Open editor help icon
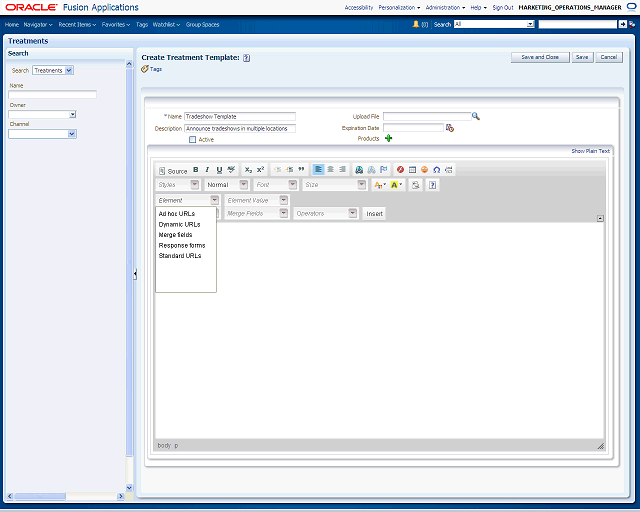The image size is (640, 512). [x=432, y=185]
